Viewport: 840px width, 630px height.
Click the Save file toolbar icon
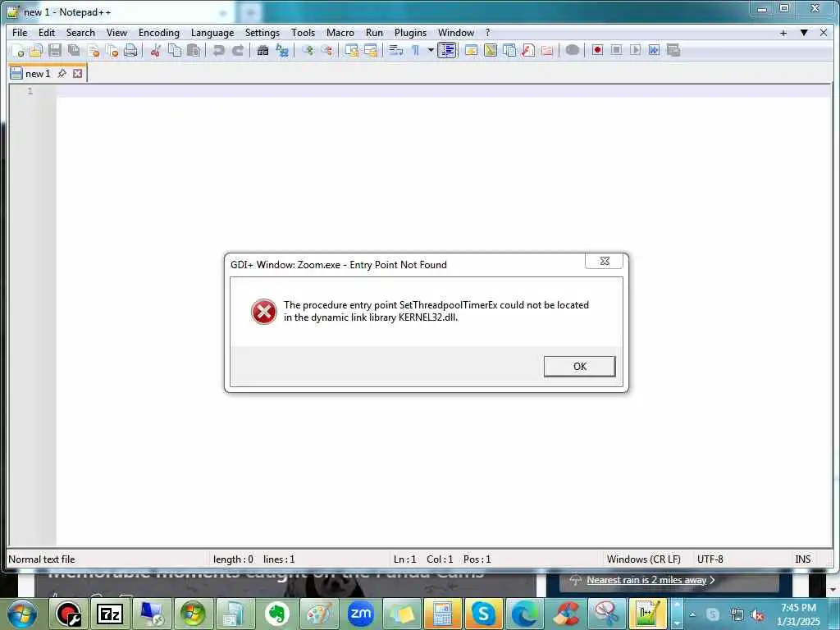(55, 50)
